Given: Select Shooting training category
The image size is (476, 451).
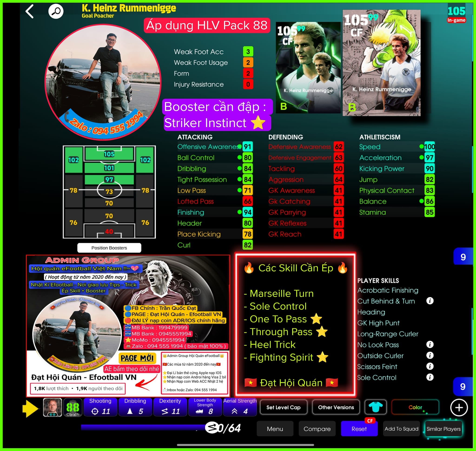Looking at the screenshot, I should 100,407.
